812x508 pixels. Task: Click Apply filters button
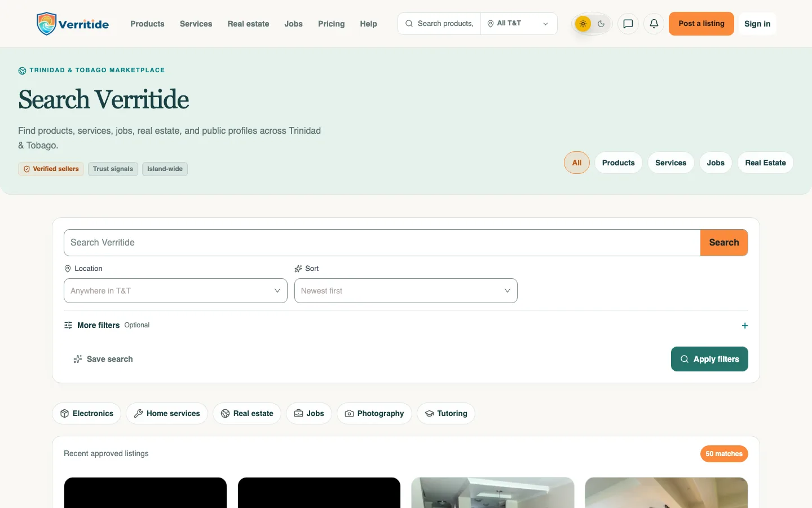tap(709, 359)
